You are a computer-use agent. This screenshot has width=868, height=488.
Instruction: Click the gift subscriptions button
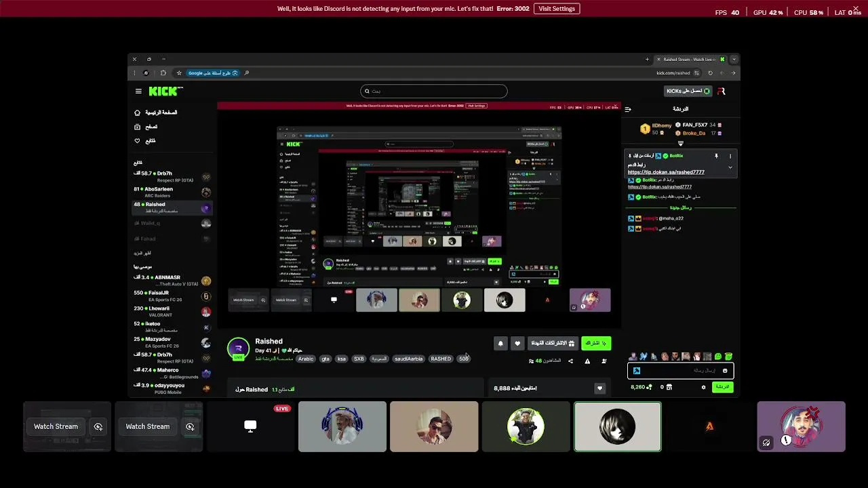[553, 344]
